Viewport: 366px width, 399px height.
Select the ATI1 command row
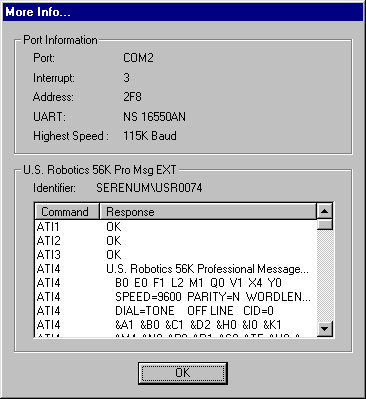(175, 227)
